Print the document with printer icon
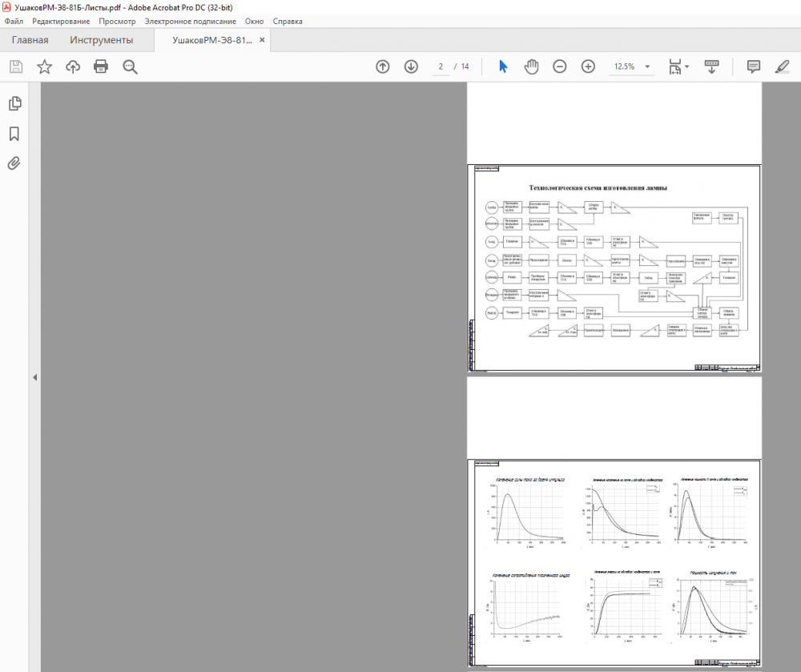This screenshot has height=672, width=801. (x=101, y=66)
